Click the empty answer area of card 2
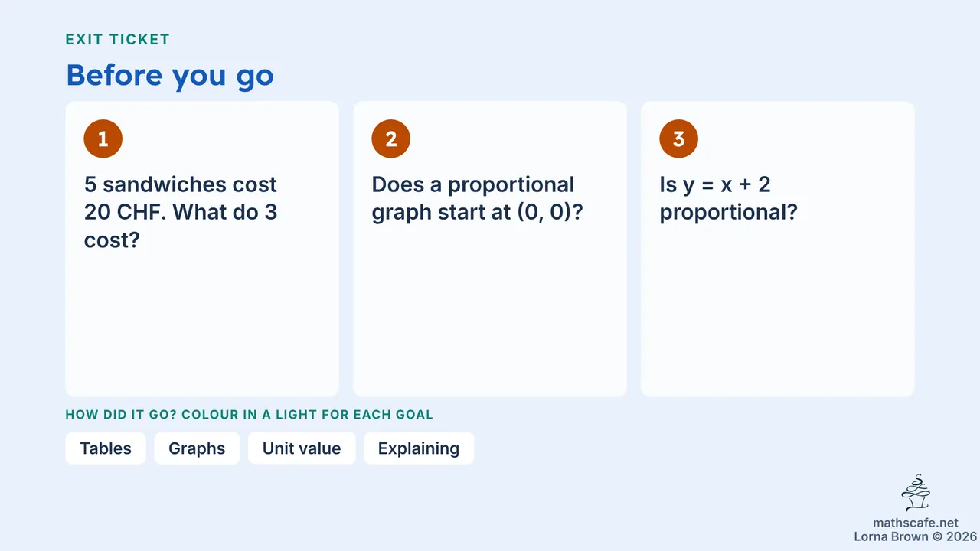Image resolution: width=980 pixels, height=551 pixels. [x=490, y=314]
